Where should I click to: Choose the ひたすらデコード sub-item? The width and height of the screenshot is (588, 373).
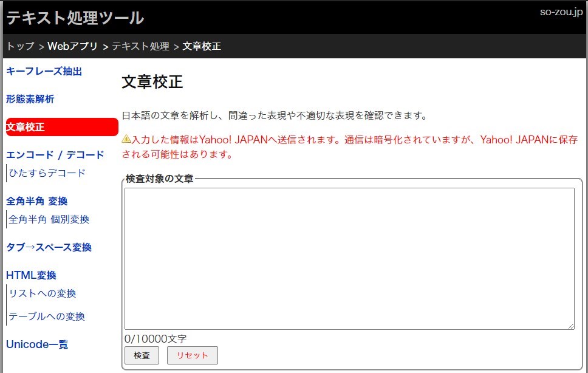point(47,173)
